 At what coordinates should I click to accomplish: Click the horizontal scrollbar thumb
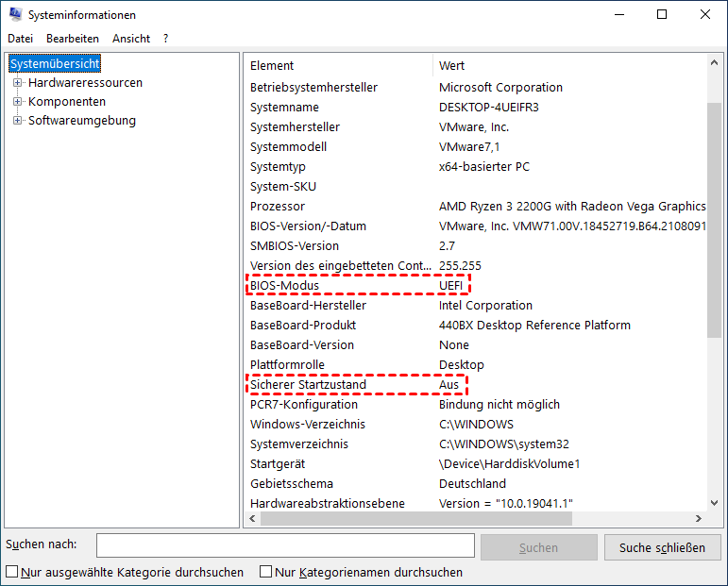point(416,518)
